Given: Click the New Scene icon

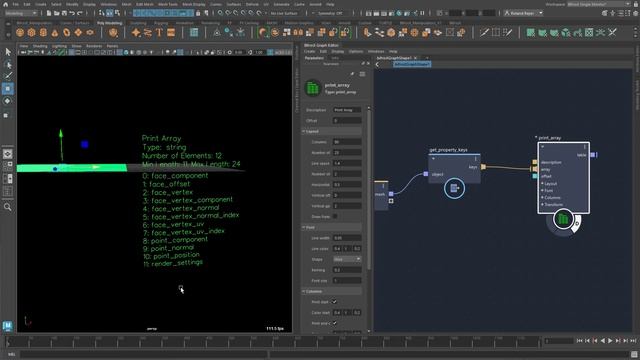Looking at the screenshot, I should [x=49, y=13].
